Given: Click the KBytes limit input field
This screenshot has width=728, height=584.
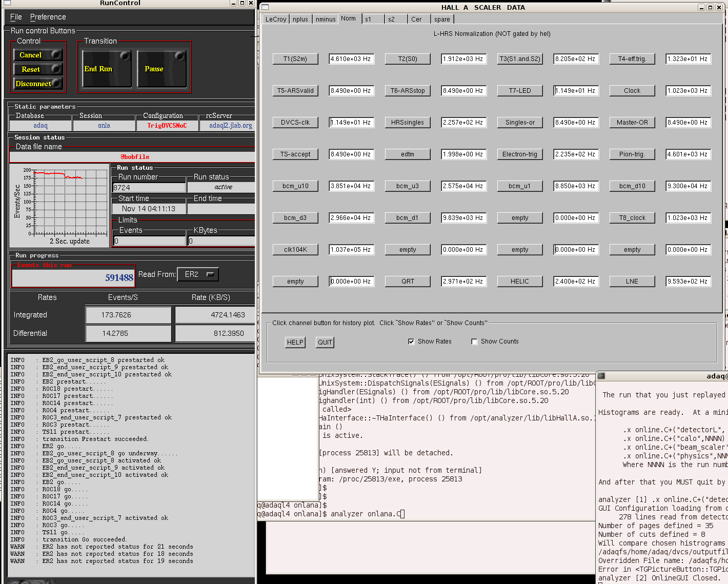Looking at the screenshot, I should (221, 241).
